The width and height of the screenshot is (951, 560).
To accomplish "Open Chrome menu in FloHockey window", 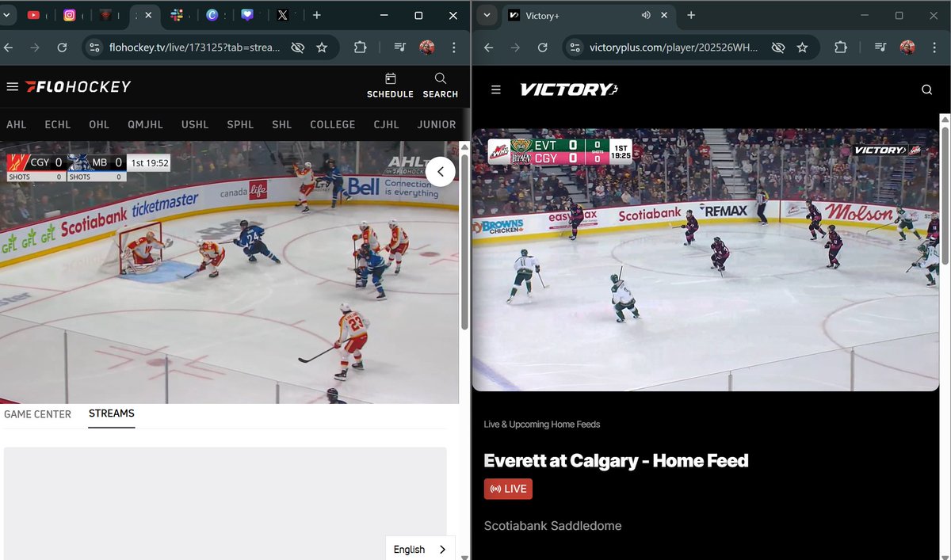I will [x=454, y=48].
